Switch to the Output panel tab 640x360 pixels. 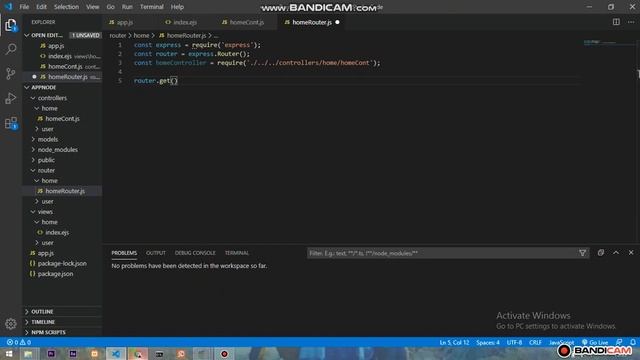156,253
